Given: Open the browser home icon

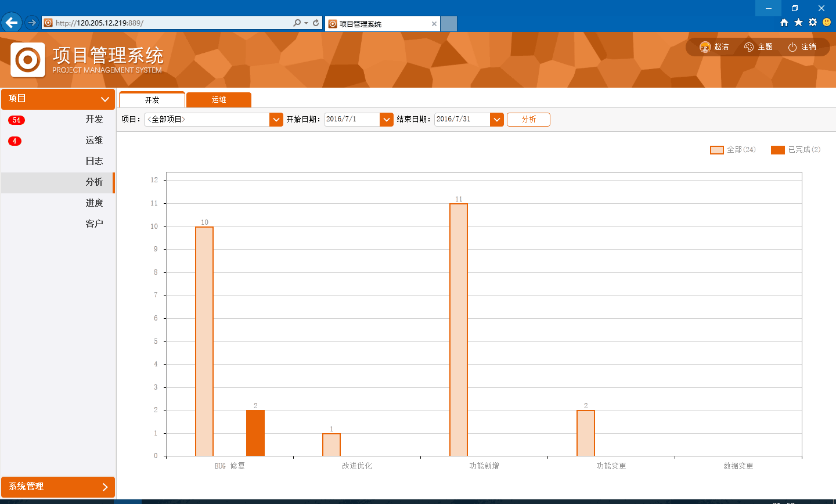Looking at the screenshot, I should [784, 23].
